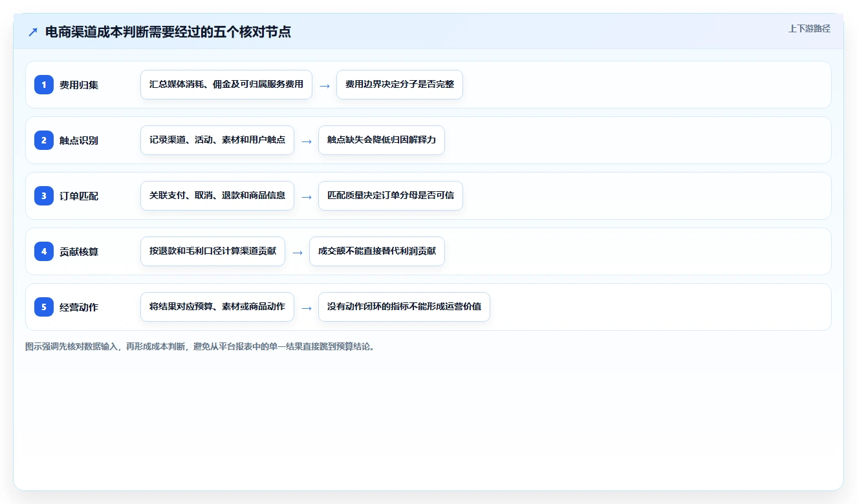Screen dimensions: 857x504
Task: Select step number 2 badge
Action: (44, 140)
